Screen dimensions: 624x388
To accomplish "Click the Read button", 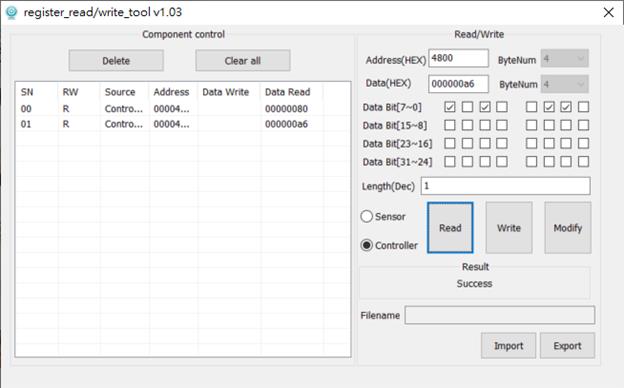I will tap(450, 228).
